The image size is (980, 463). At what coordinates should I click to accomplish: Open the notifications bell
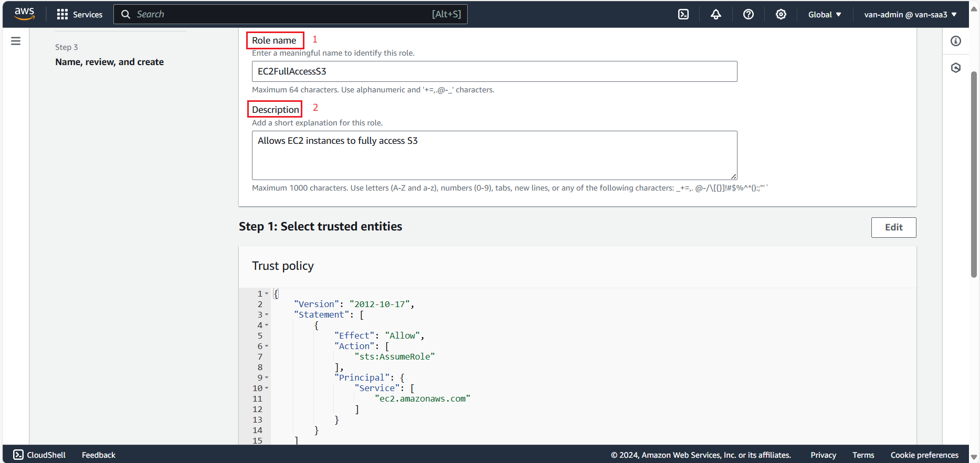(716, 14)
